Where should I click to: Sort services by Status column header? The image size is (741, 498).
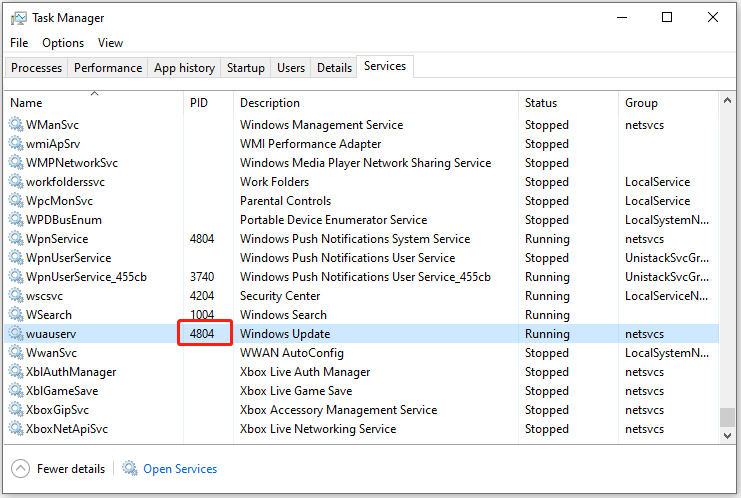pos(542,103)
